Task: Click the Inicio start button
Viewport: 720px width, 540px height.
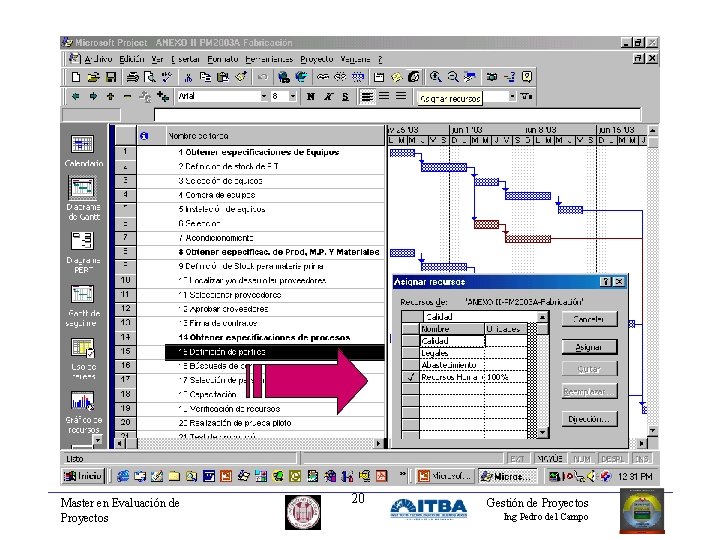Action: coord(83,476)
